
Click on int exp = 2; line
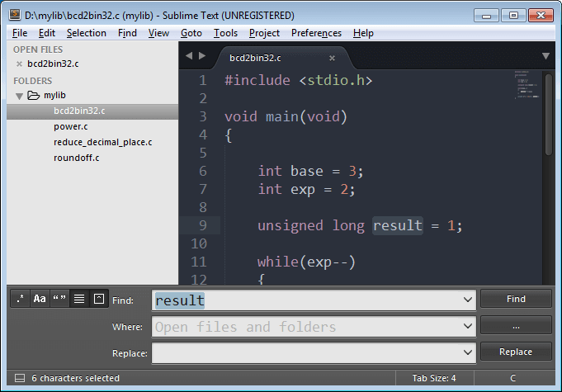[x=306, y=189]
